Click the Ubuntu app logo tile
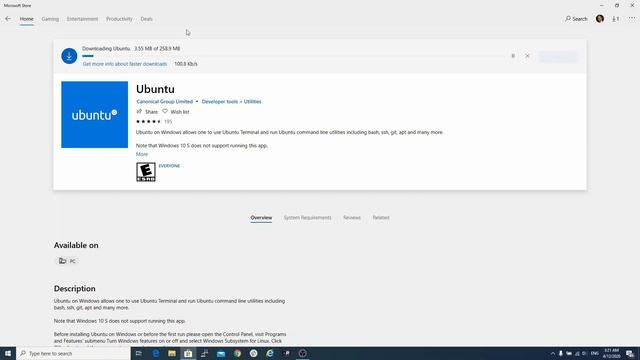This screenshot has height=360, width=640. tap(95, 115)
